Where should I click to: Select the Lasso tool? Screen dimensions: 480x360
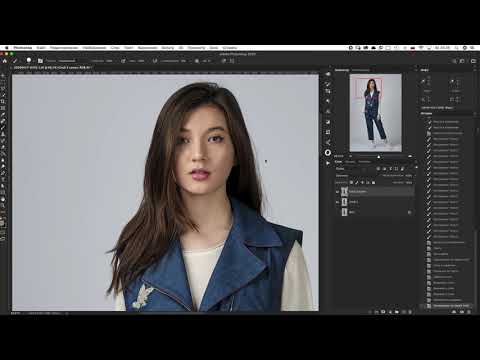tap(3, 89)
